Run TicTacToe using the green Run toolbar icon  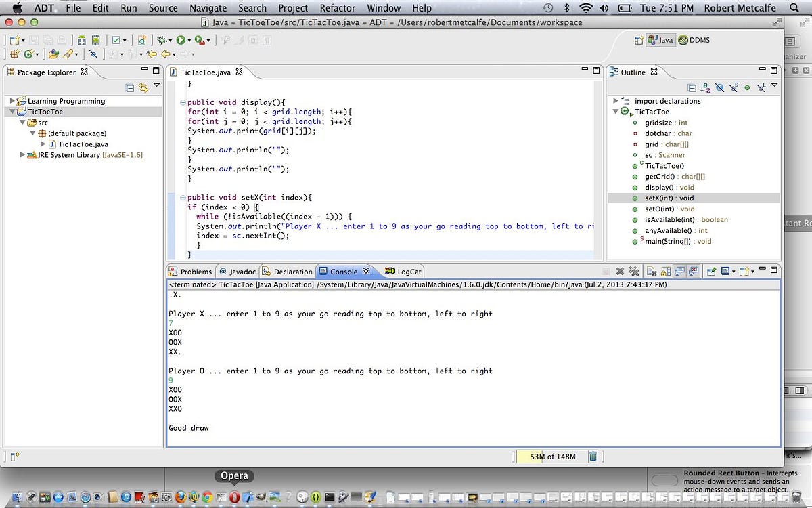click(x=181, y=39)
